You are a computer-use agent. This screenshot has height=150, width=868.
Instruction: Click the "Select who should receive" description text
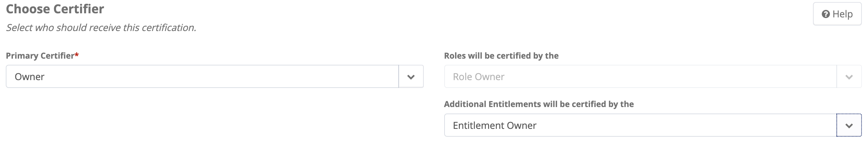click(101, 28)
